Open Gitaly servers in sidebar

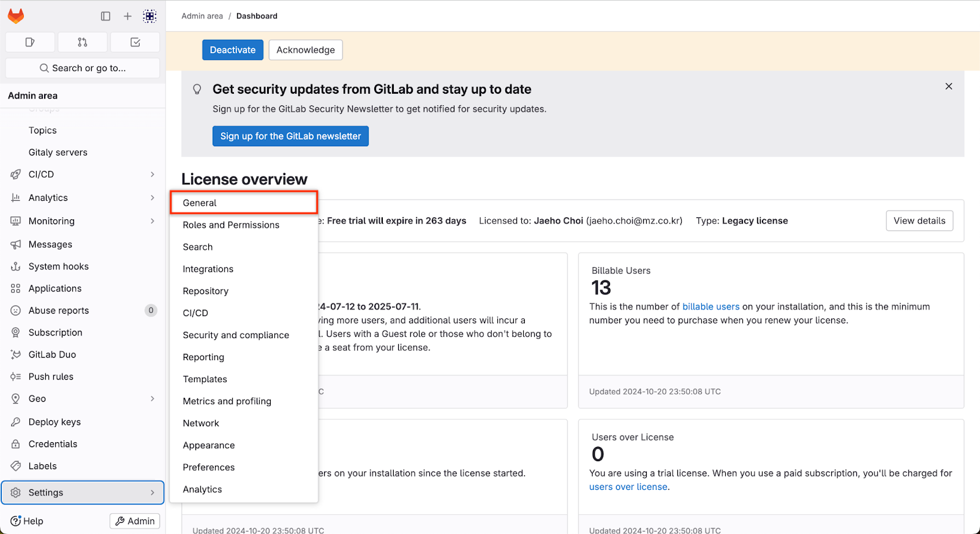(x=58, y=152)
